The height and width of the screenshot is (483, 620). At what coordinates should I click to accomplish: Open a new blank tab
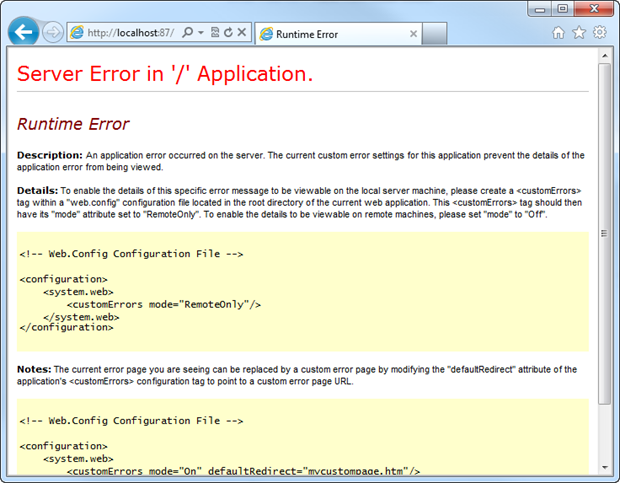[x=434, y=34]
